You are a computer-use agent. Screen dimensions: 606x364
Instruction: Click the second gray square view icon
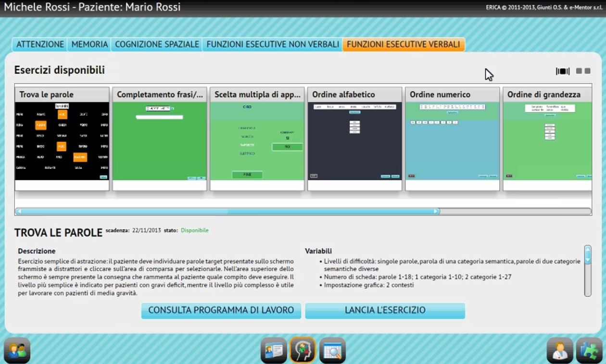pos(588,71)
